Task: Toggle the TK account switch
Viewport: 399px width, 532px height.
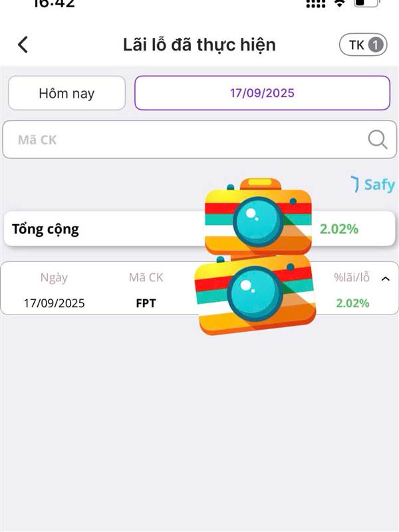Action: pos(363,45)
